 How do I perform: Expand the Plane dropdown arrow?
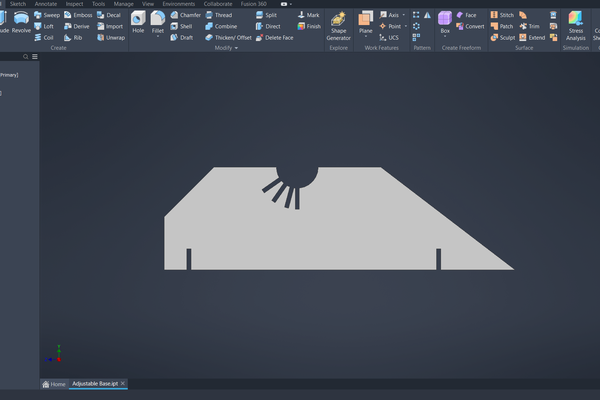[365, 37]
